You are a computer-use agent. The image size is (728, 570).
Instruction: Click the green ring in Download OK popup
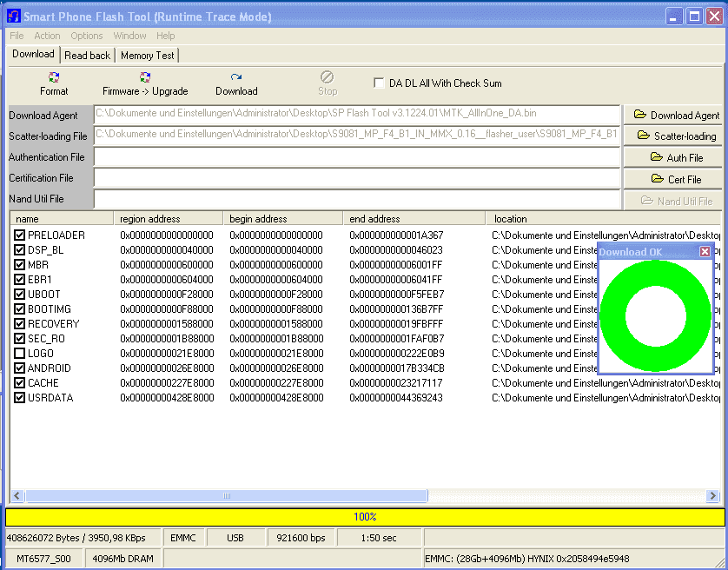(x=656, y=316)
